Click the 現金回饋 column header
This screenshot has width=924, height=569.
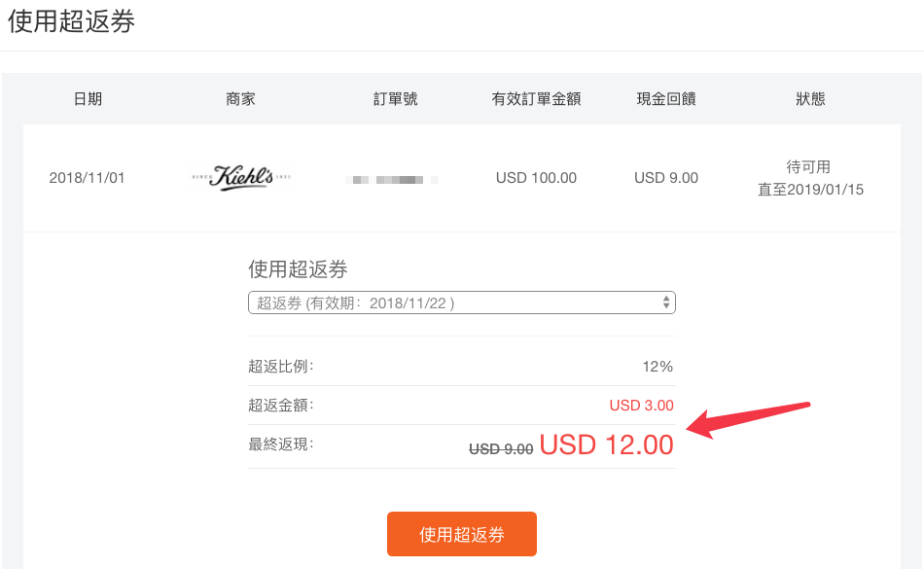click(666, 98)
